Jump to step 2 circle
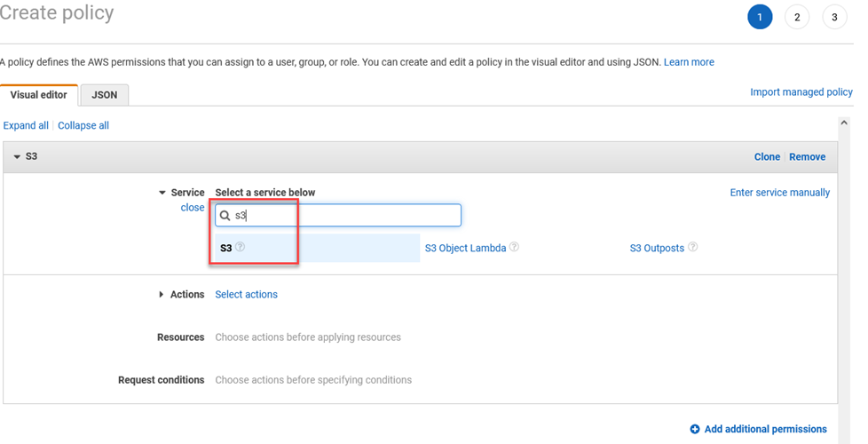Image resolution: width=868 pixels, height=444 pixels. 797,17
